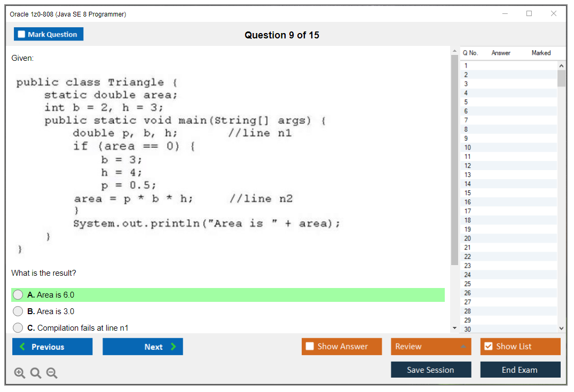Toggle the Mark Question checkbox
This screenshot has width=574, height=392.
[x=22, y=35]
